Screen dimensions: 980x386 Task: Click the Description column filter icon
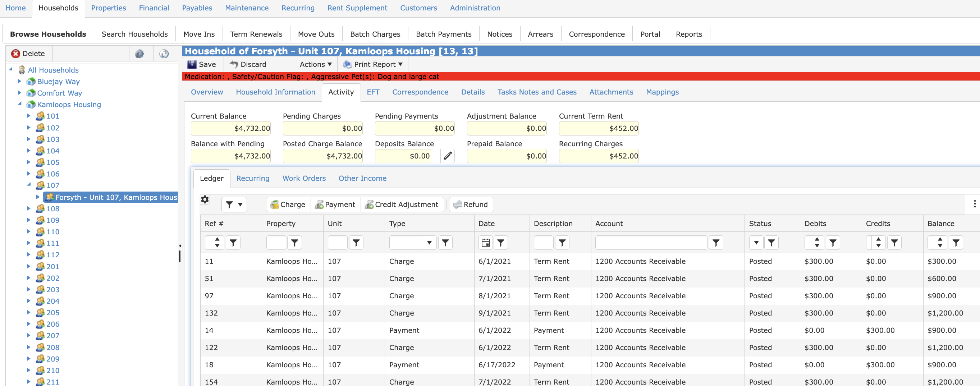coord(562,243)
